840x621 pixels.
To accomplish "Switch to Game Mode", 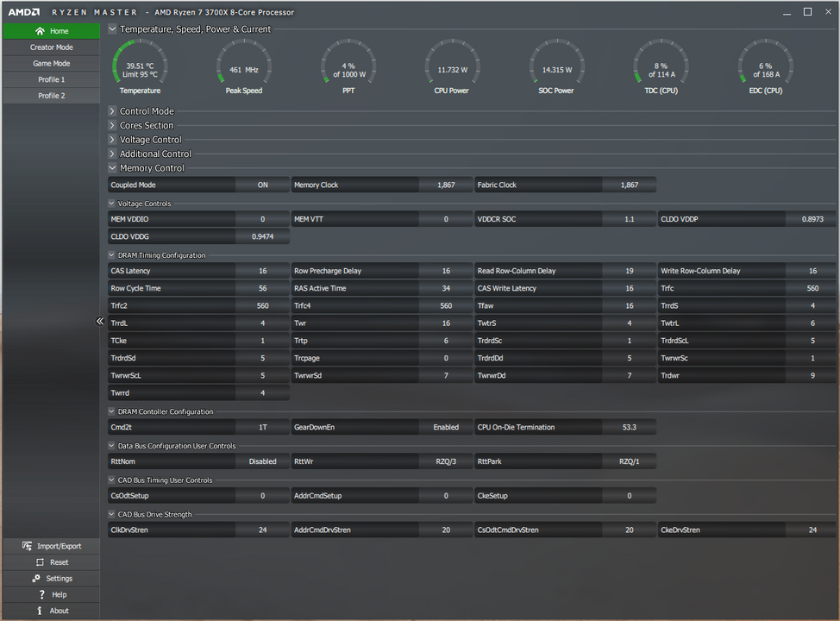I will click(52, 63).
